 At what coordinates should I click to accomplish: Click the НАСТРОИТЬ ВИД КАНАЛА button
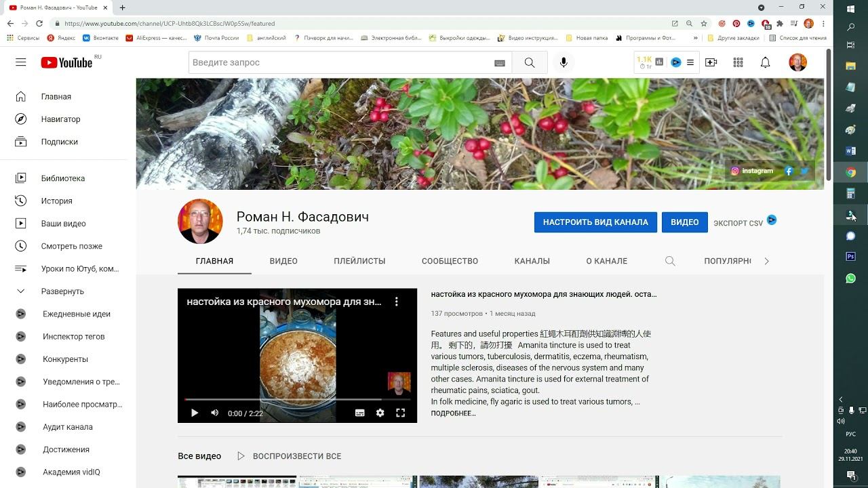pos(595,222)
